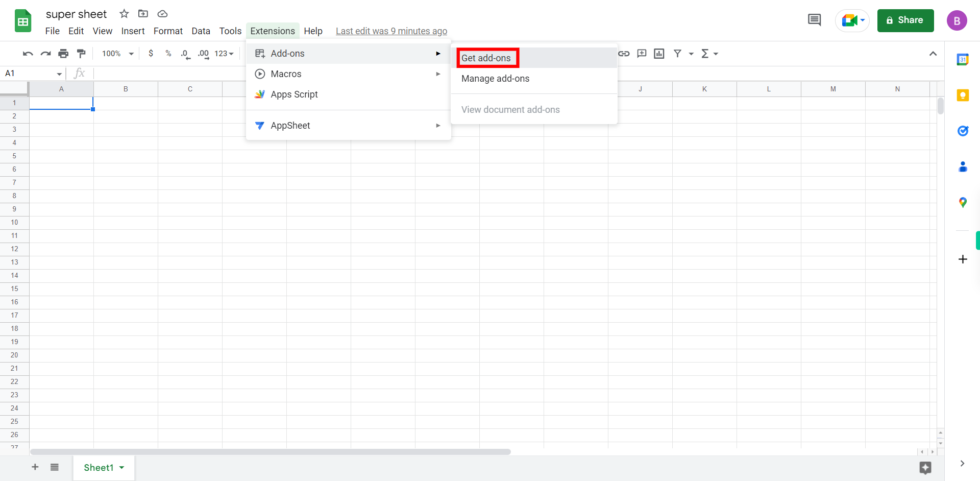The image size is (980, 481).
Task: Open filter views dropdown arrow
Action: point(691,54)
